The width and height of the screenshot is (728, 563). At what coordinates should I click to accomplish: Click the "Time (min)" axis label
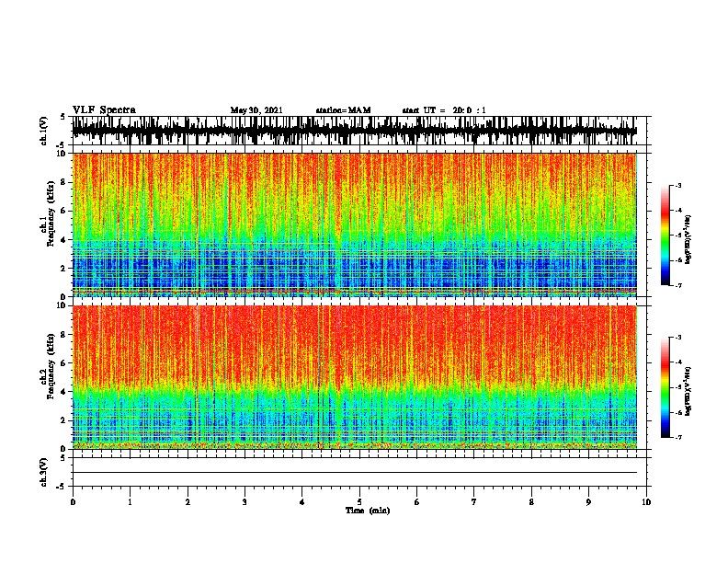368,511
